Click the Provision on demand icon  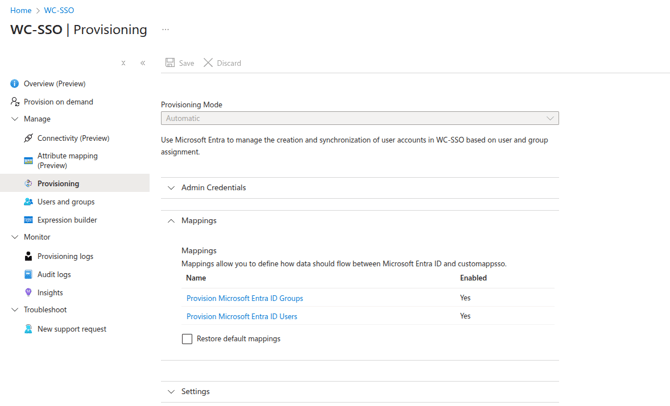(x=14, y=102)
